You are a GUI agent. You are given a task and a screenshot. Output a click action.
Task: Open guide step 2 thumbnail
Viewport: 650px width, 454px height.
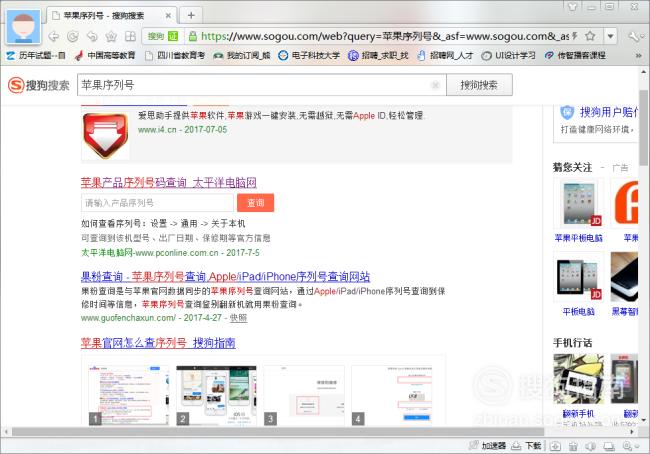coord(216,395)
